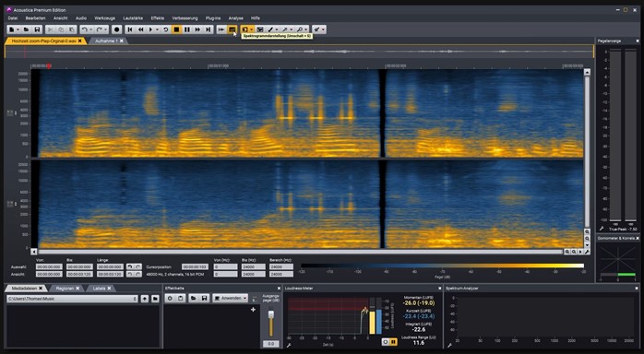
Task: Expand the checkmark tool dropdown arrow
Action: tap(323, 29)
